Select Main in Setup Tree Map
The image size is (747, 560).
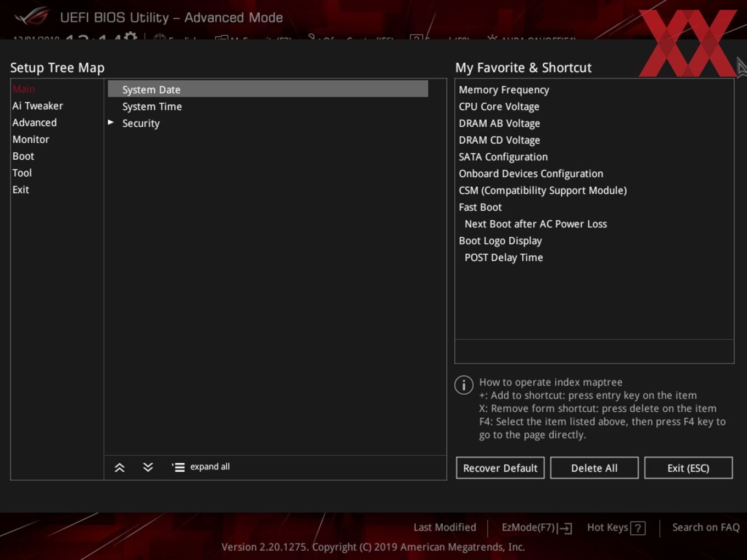pyautogui.click(x=24, y=89)
